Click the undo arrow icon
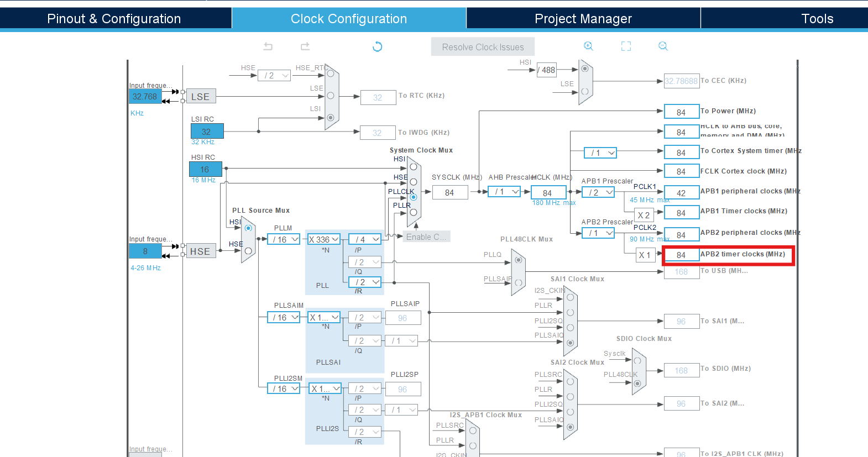This screenshot has width=868, height=457. click(268, 46)
